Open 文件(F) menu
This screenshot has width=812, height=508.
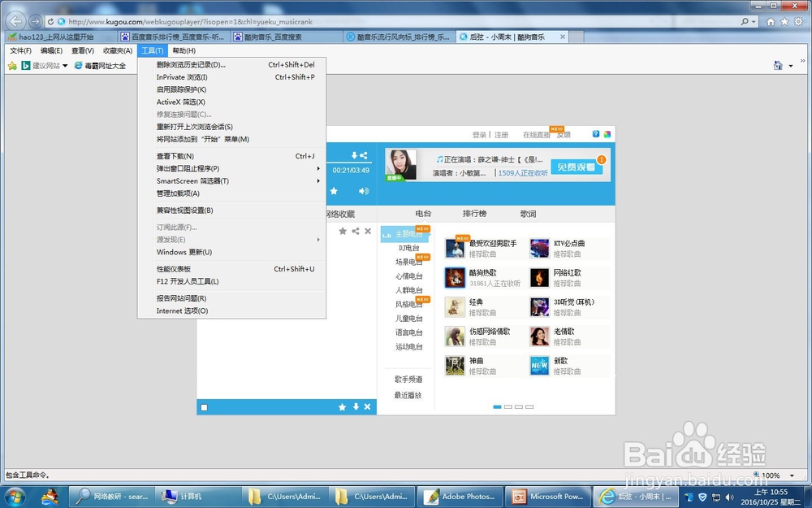pos(21,50)
